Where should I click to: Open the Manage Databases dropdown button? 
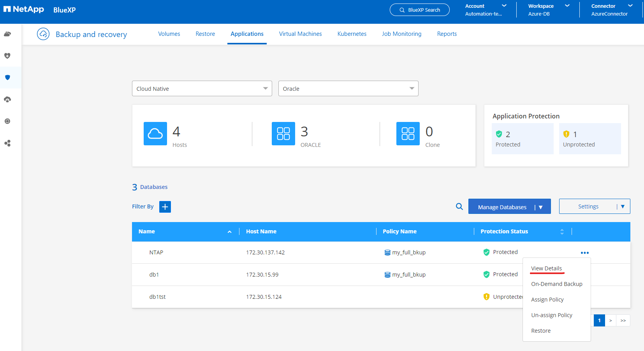(509, 207)
